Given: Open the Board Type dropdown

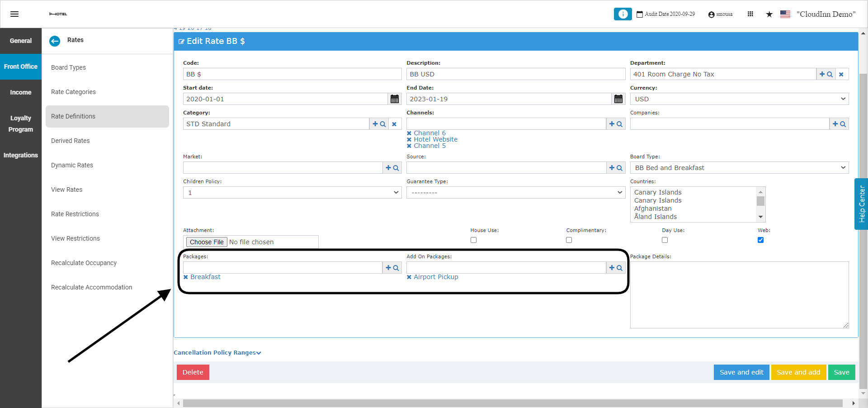Looking at the screenshot, I should coord(739,168).
